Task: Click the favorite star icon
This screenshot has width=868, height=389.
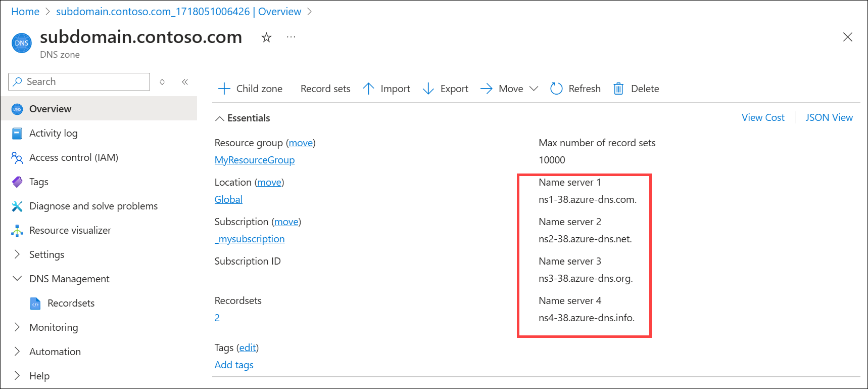Action: 266,37
